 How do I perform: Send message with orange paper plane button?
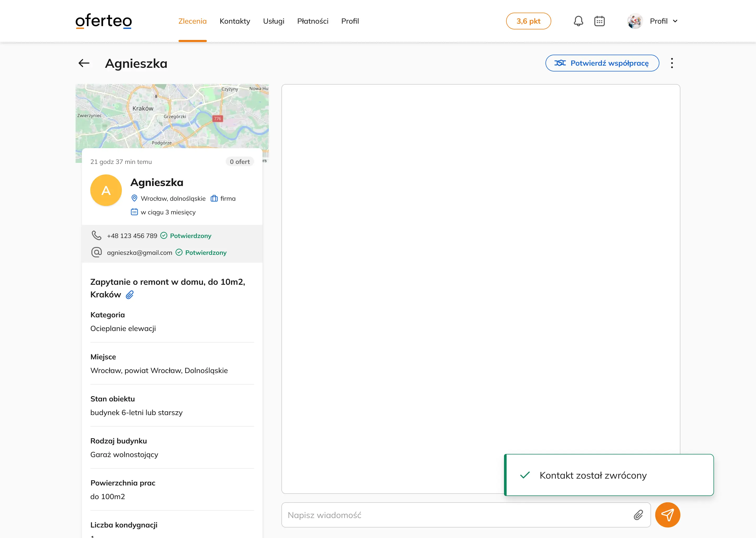(x=667, y=515)
